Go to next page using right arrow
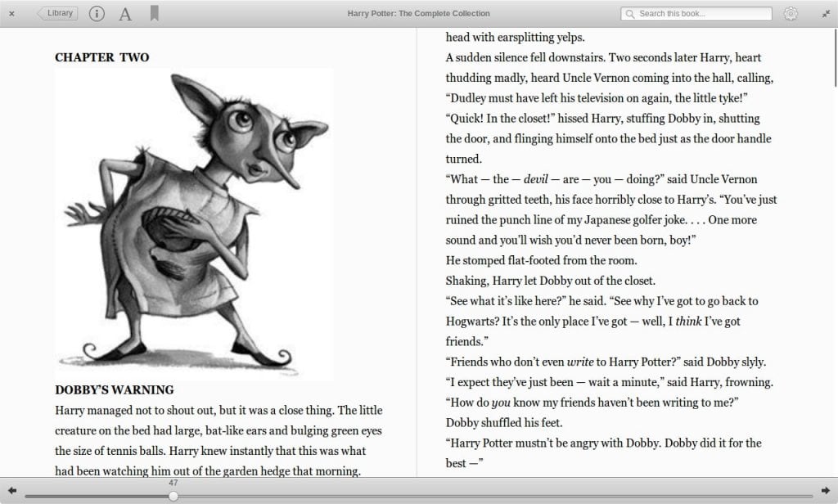838x504 pixels. click(x=826, y=490)
